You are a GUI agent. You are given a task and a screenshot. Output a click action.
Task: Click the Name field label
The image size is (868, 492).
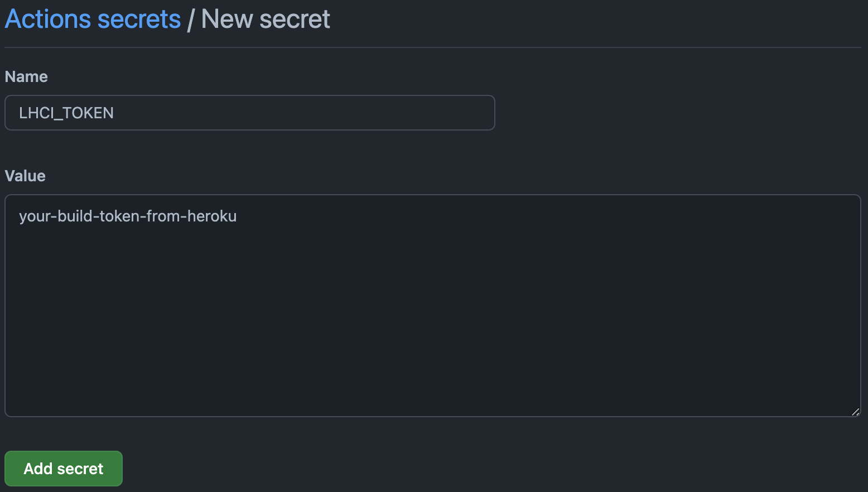[x=26, y=76]
